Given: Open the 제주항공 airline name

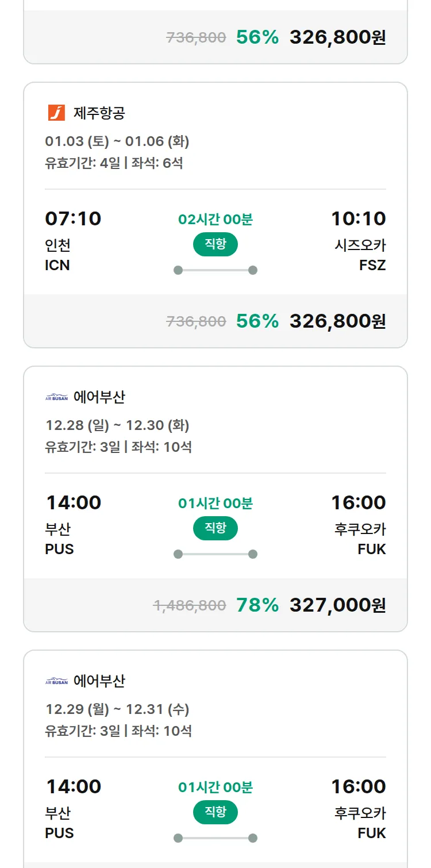Looking at the screenshot, I should point(99,113).
